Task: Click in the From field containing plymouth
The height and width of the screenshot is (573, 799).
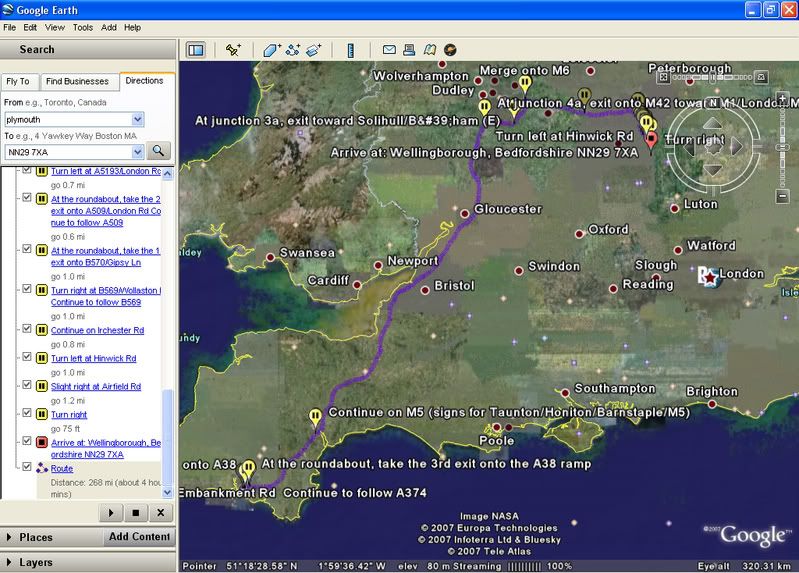Action: 68,119
